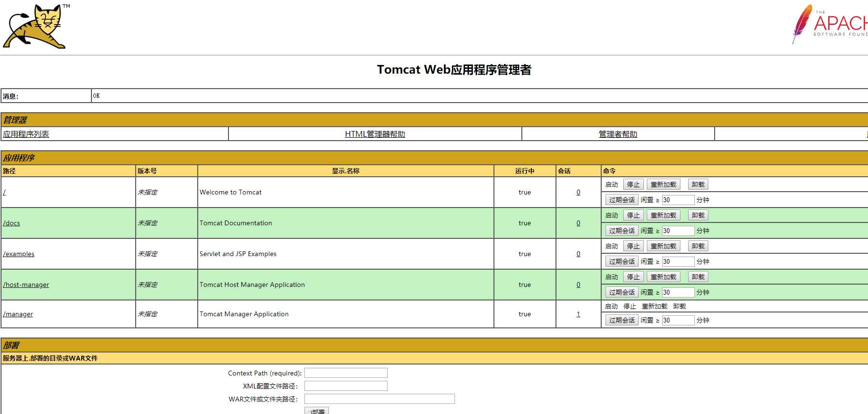Click idle minutes field in /host-manager row
This screenshot has width=868, height=414.
[x=678, y=292]
